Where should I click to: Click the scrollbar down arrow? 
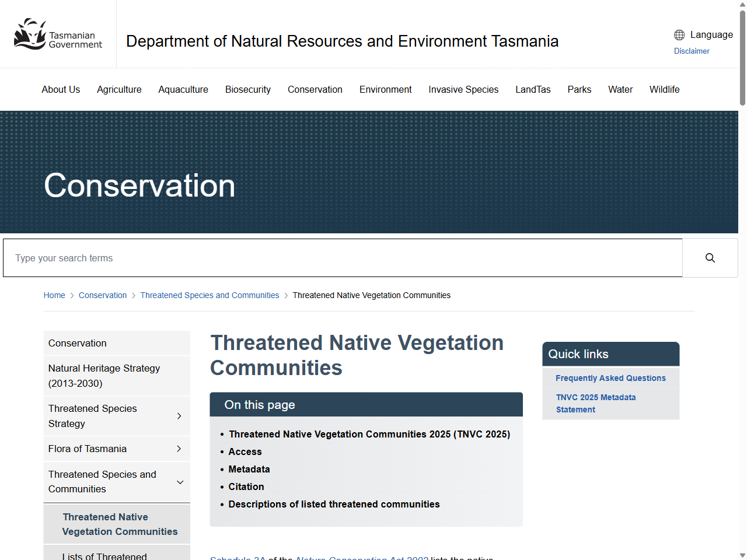click(x=742, y=555)
